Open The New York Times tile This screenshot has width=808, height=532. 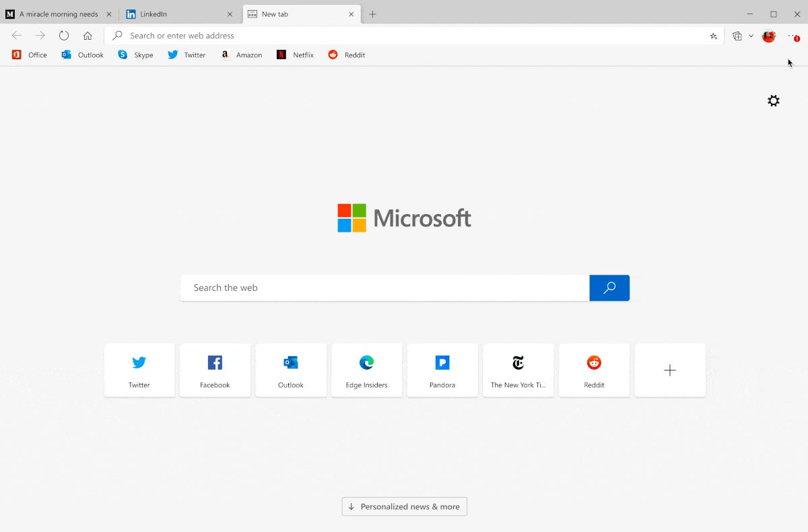(x=518, y=370)
